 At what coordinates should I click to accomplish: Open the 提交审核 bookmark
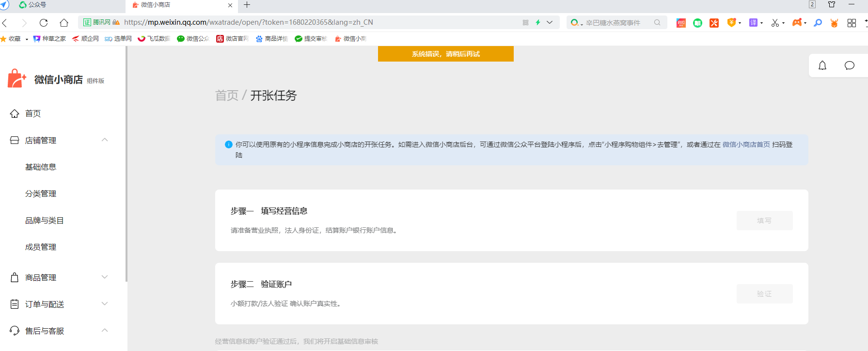coord(311,39)
